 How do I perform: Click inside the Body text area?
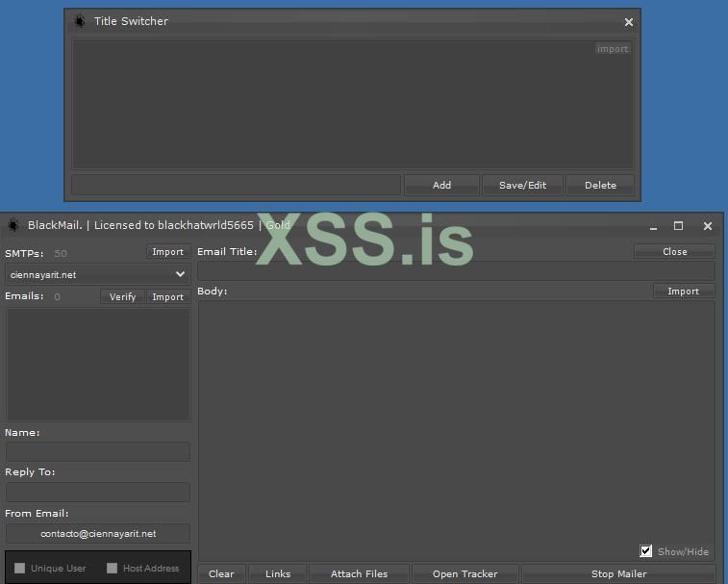click(x=456, y=430)
